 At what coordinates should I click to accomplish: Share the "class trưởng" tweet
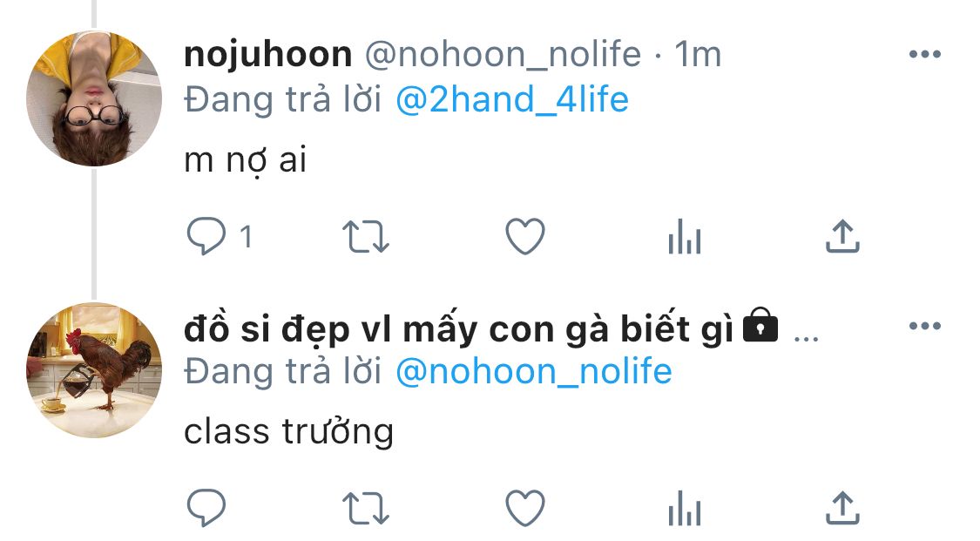(x=842, y=507)
